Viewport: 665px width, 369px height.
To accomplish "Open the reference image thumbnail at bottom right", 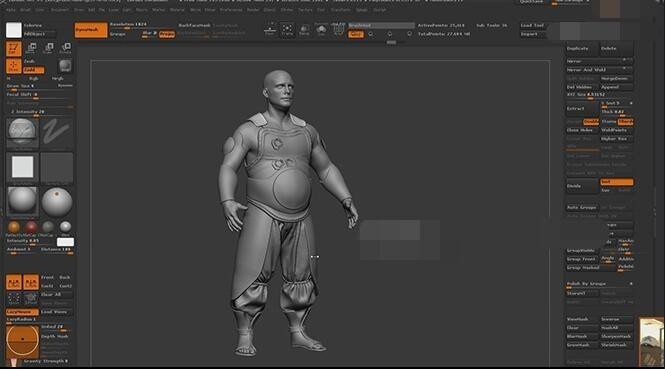I will coord(651,342).
